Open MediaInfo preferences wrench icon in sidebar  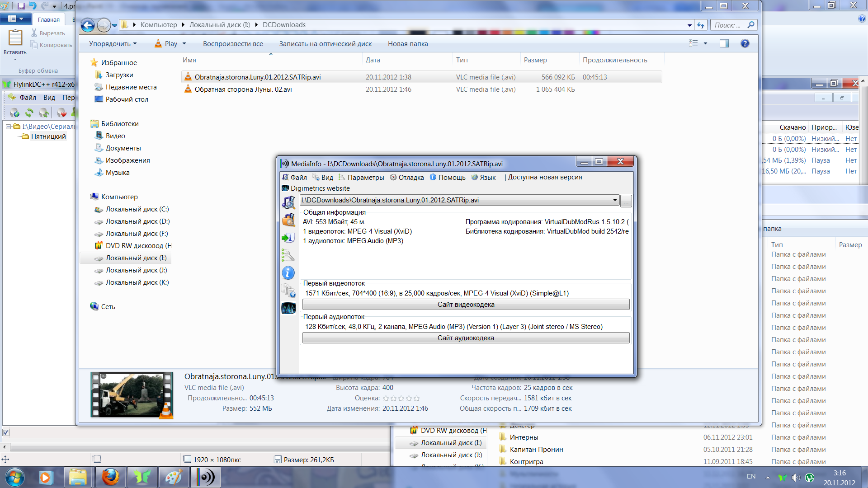pos(288,255)
